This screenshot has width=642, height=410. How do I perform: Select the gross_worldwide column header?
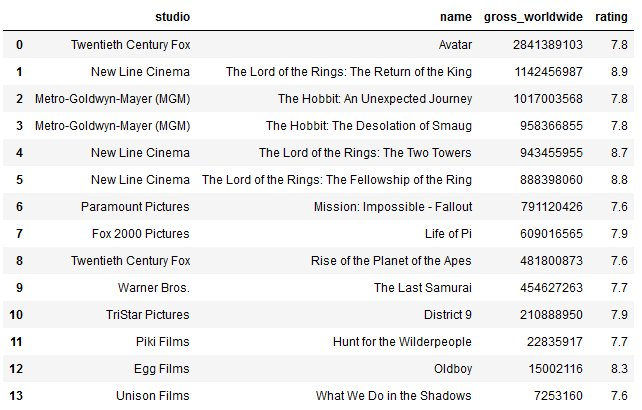[533, 17]
